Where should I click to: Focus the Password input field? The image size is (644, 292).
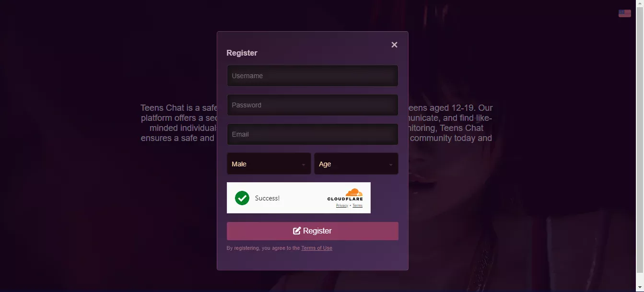(x=313, y=105)
